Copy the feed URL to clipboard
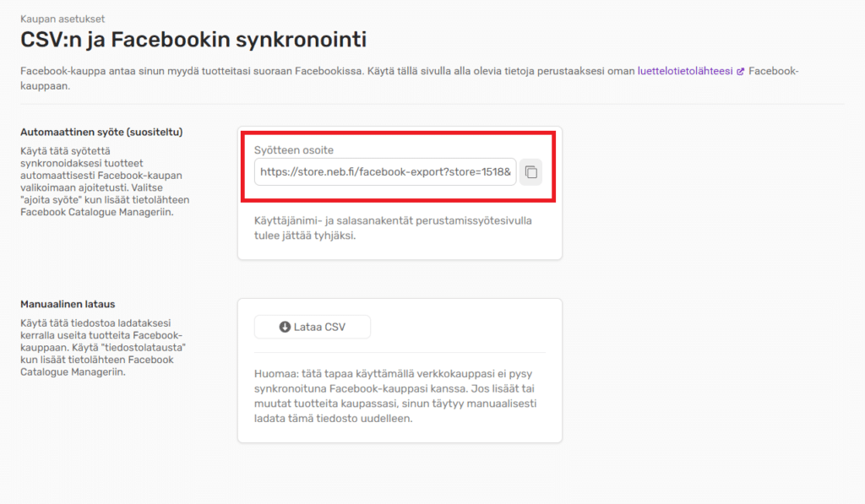The width and height of the screenshot is (865, 504). pyautogui.click(x=530, y=172)
